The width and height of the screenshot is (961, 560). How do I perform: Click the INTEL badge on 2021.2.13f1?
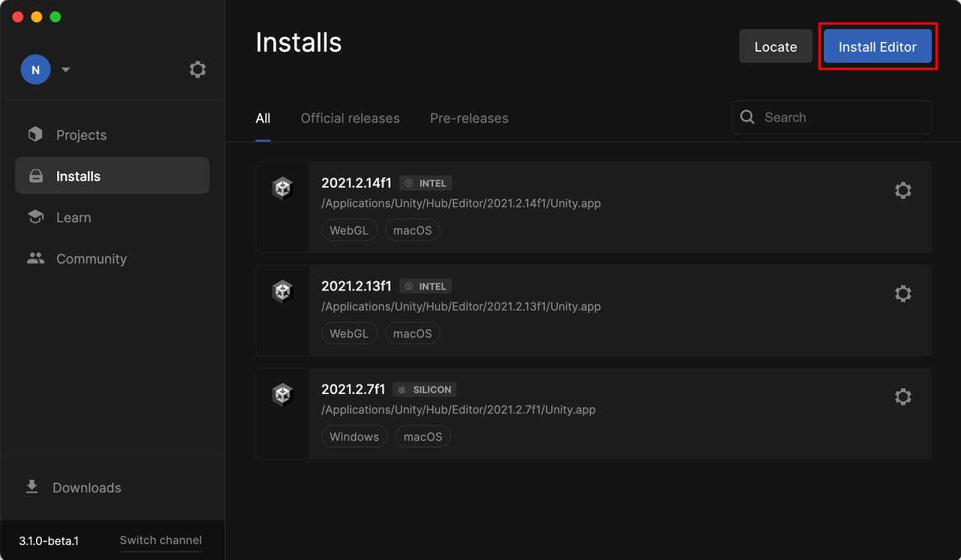click(x=426, y=286)
